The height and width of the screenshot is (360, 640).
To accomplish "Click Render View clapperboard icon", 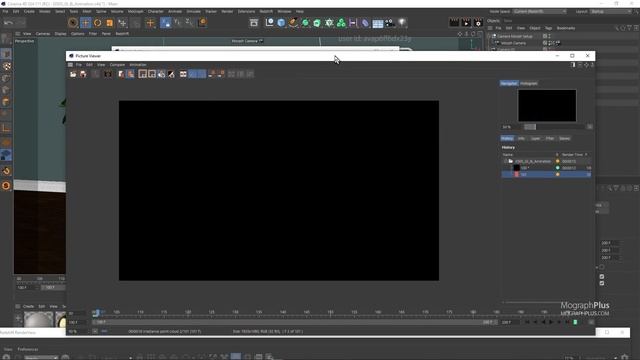I will (x=454, y=23).
